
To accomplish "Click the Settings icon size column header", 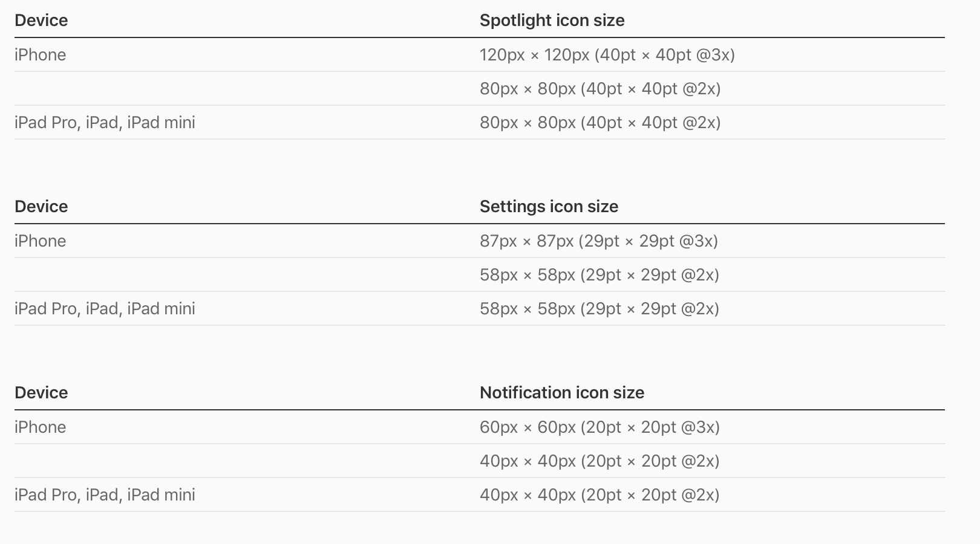I will click(549, 207).
